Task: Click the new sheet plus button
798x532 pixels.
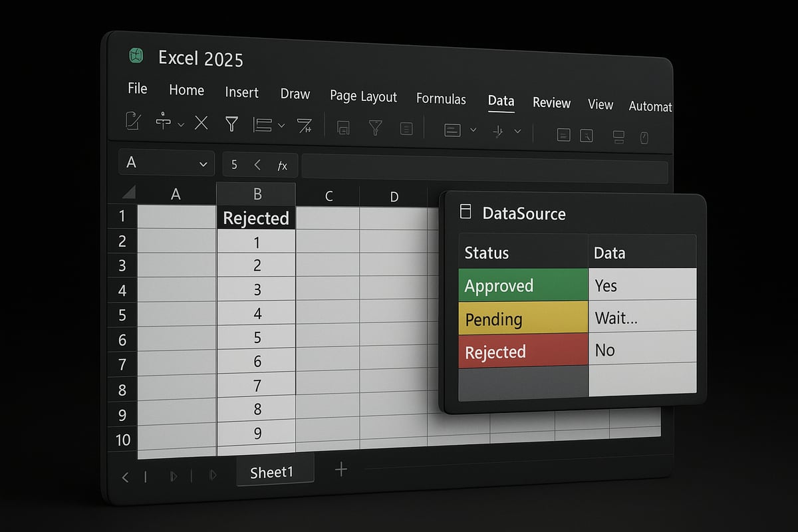Action: click(x=341, y=469)
